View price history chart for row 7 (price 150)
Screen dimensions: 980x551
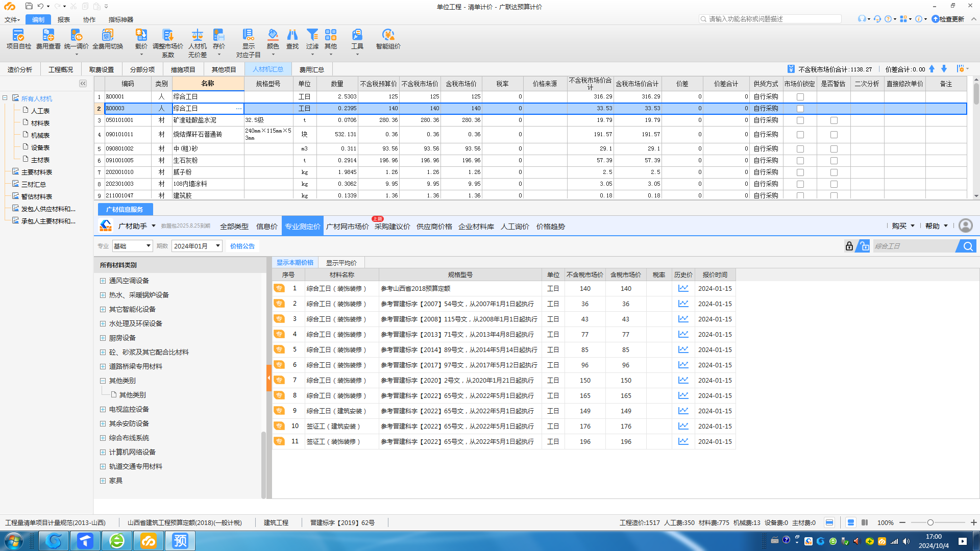683,380
